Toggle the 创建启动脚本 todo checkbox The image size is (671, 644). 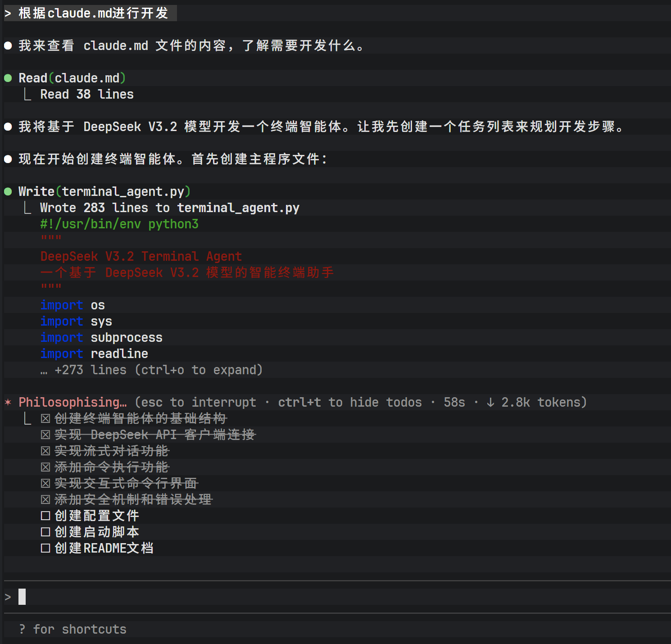[x=45, y=532]
